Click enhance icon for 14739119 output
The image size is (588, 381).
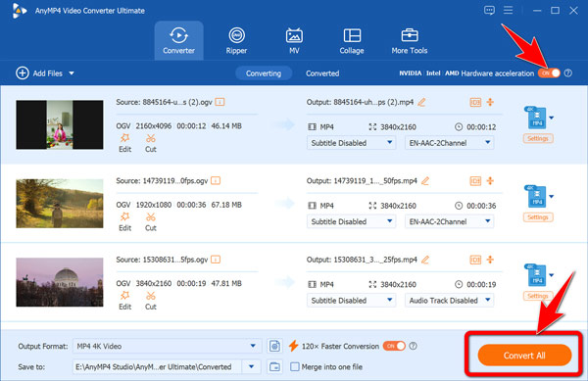click(x=490, y=180)
